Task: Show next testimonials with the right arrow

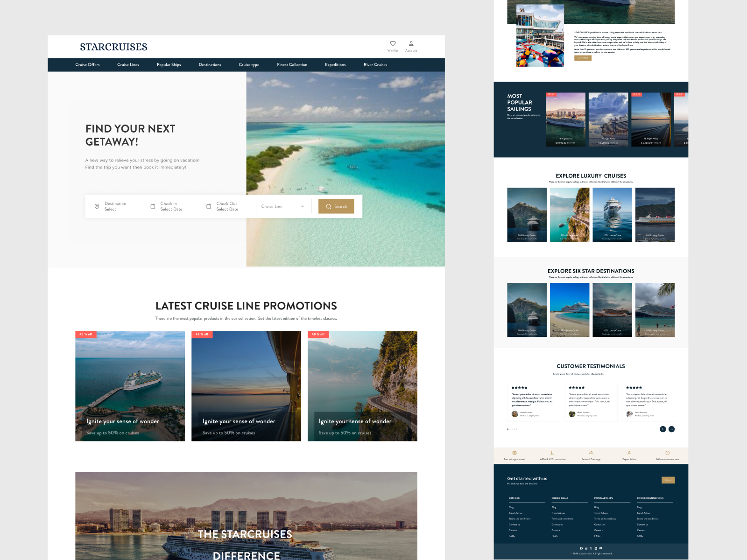Action: (x=672, y=429)
